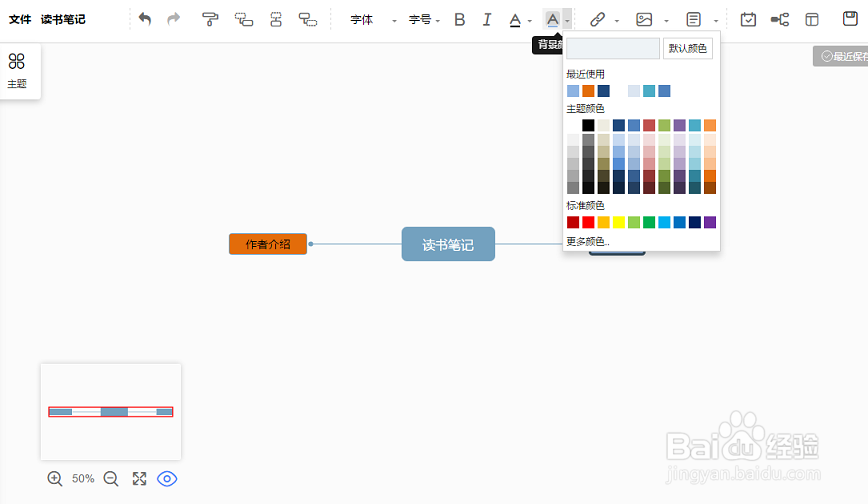
Task: Choose the red theme color in top row
Action: click(649, 125)
